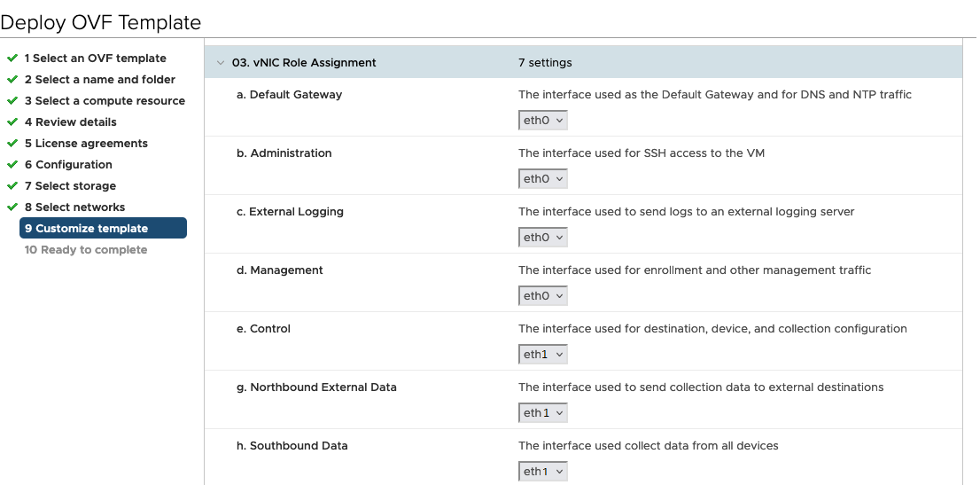Viewport: 980px width, 485px height.
Task: Go to step 6 Configuration
Action: pyautogui.click(x=69, y=165)
